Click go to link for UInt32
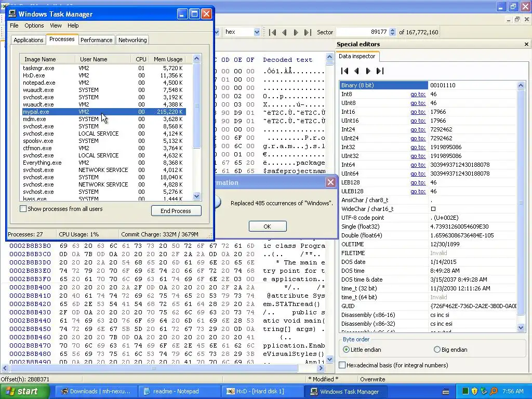The image size is (532, 399). click(x=418, y=156)
